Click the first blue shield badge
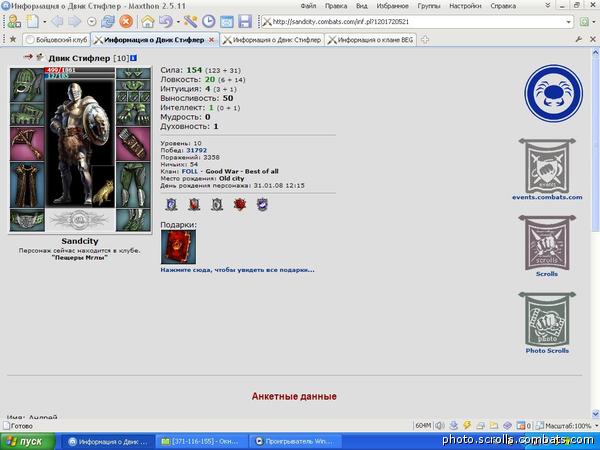 171,205
